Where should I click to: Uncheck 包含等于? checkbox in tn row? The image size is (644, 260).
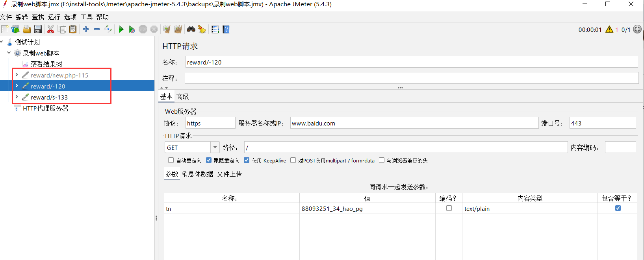tap(618, 208)
